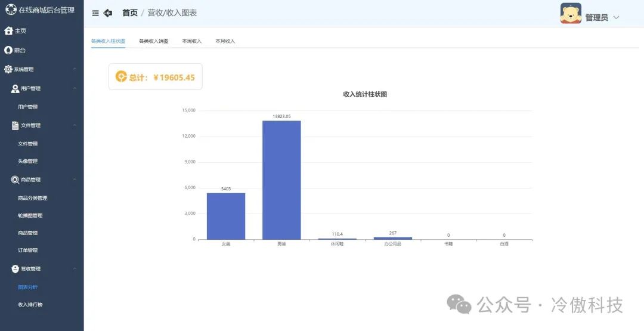The height and width of the screenshot is (331, 644).
Task: Go to 主页 in sidebar
Action: [x=20, y=31]
